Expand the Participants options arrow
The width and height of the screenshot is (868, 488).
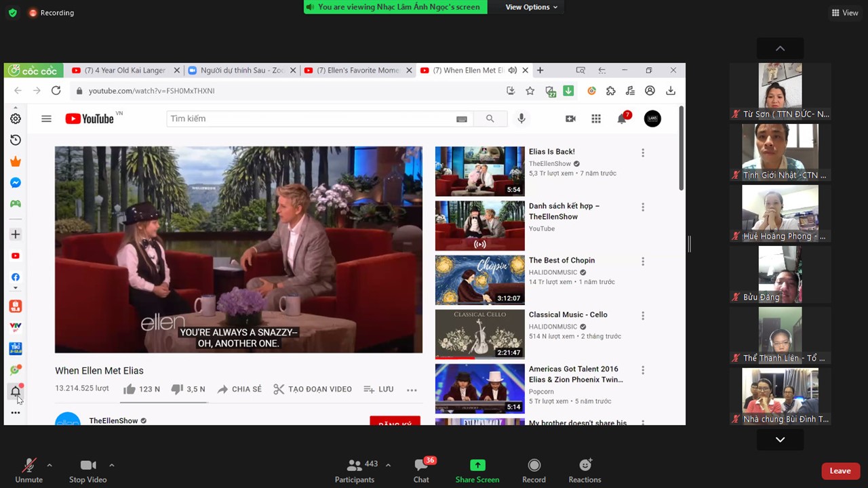pos(388,465)
